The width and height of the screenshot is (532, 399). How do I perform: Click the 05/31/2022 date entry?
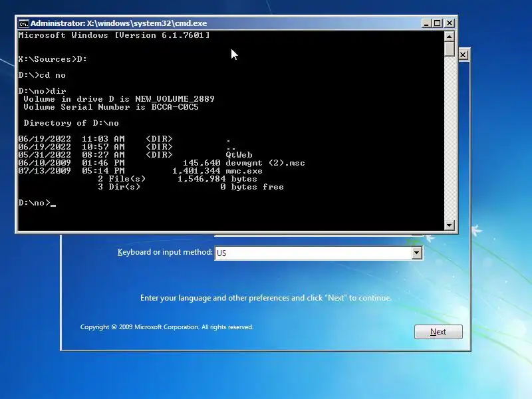[x=45, y=155]
